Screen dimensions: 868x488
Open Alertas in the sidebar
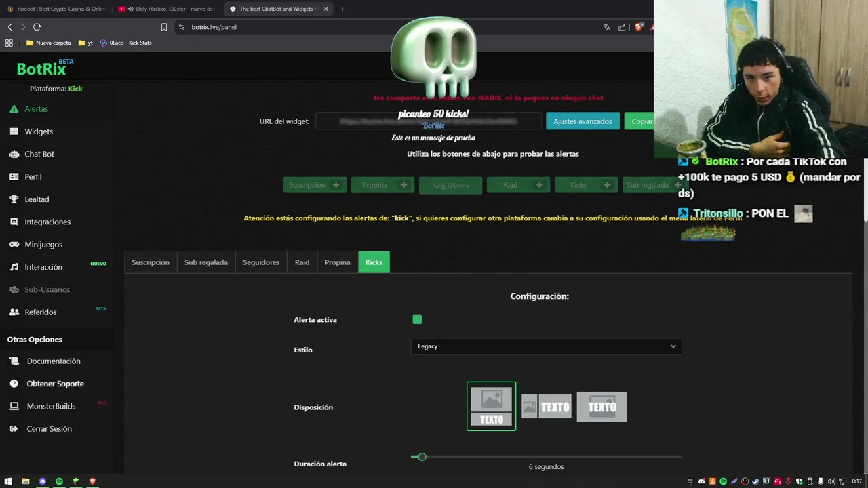tap(36, 108)
